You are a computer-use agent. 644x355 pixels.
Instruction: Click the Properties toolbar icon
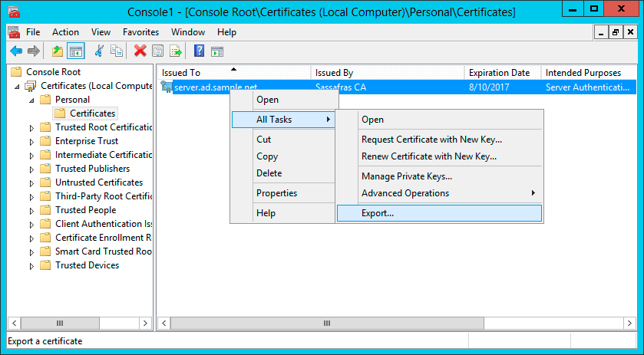click(157, 51)
